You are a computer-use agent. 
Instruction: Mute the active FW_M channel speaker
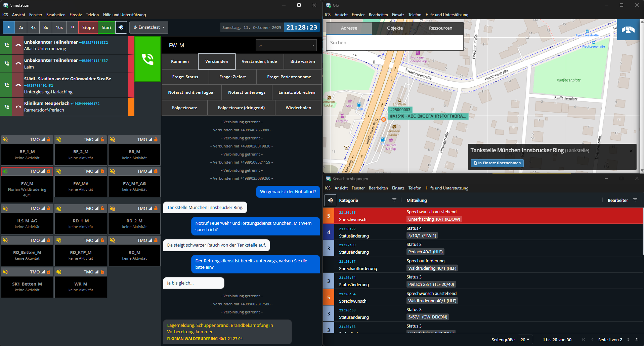(5, 171)
